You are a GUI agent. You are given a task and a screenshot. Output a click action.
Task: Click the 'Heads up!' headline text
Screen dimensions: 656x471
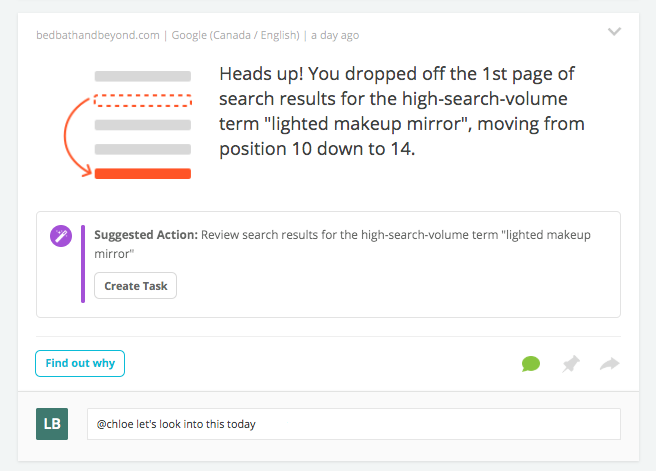tap(261, 74)
